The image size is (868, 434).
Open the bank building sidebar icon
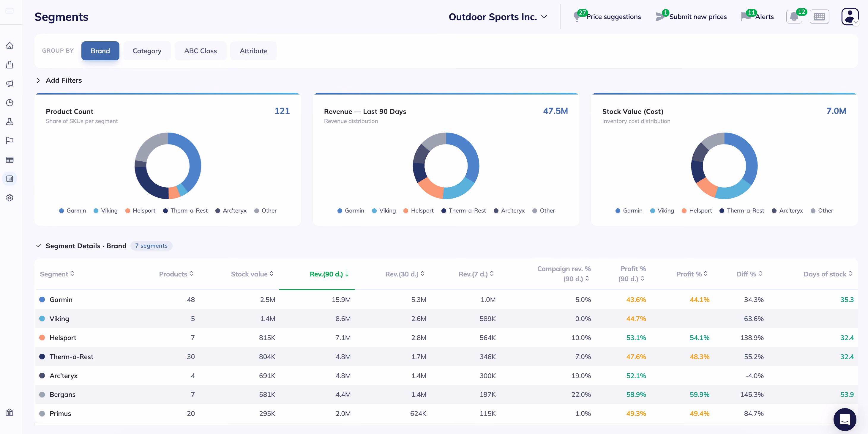[x=10, y=412]
